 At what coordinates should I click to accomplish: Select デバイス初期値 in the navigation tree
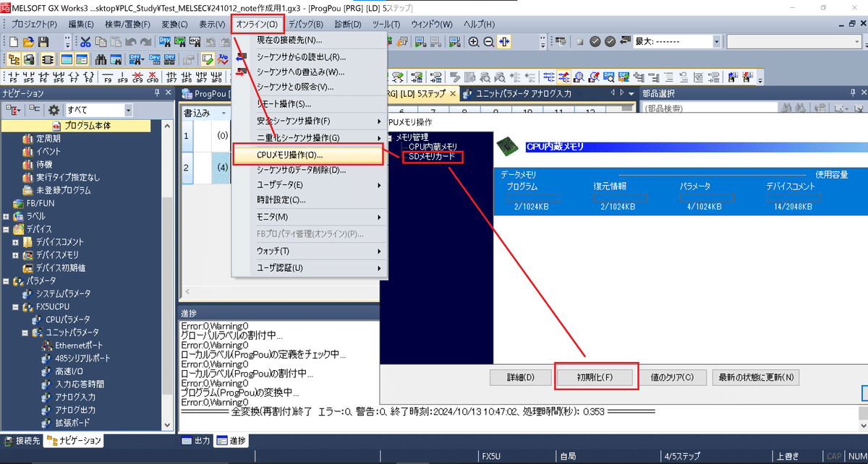click(x=61, y=268)
